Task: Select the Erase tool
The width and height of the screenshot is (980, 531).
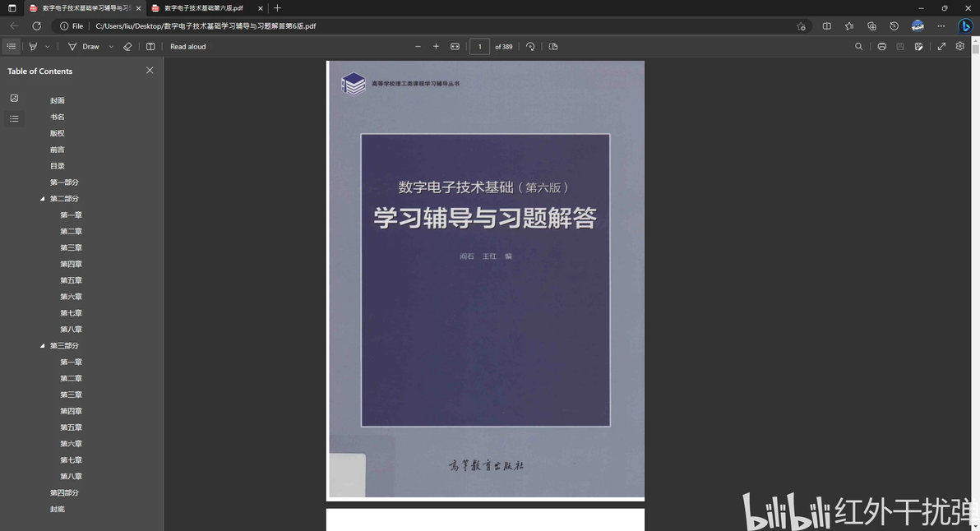Action: (127, 46)
